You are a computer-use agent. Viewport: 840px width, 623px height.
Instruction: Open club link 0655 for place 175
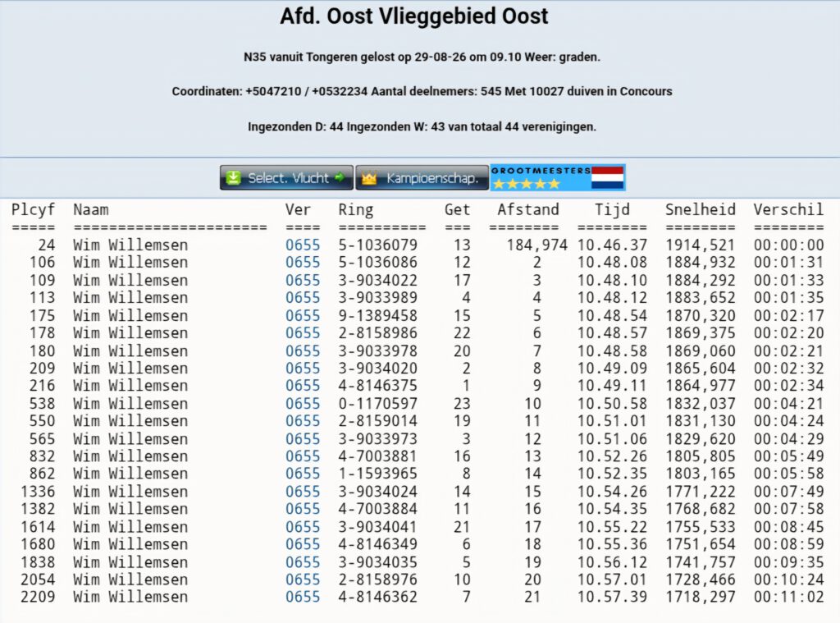pos(303,315)
